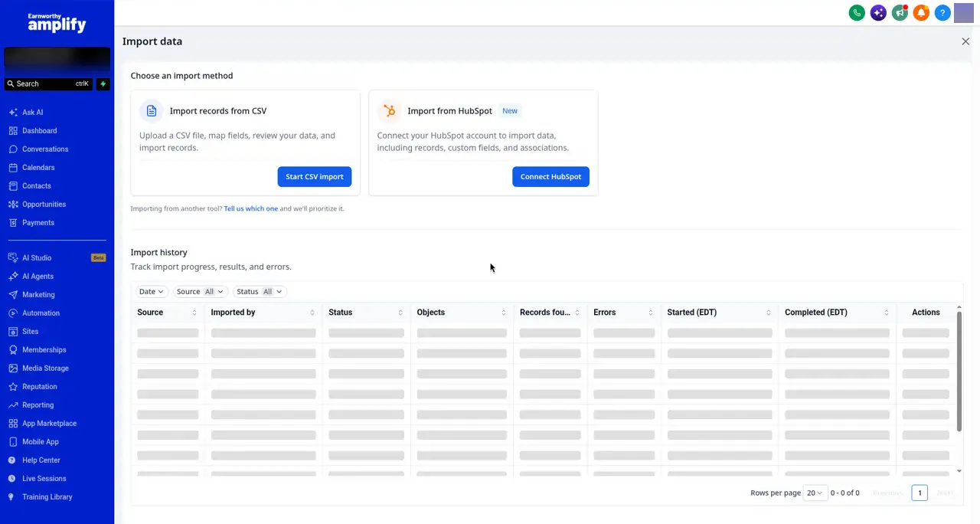Sort by the Objects column arrows

point(503,313)
